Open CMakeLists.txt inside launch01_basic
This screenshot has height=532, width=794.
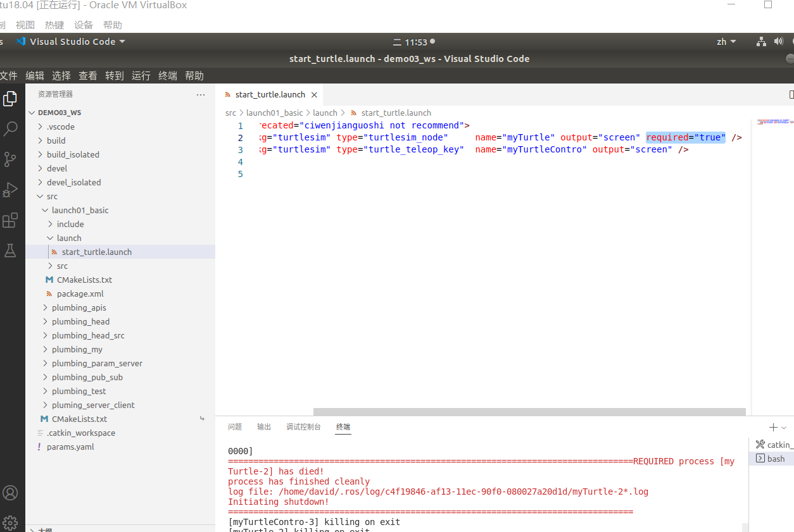120,280
